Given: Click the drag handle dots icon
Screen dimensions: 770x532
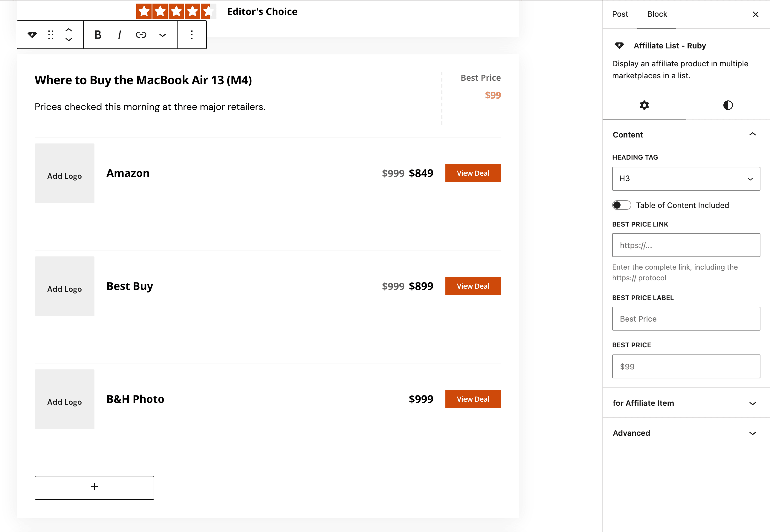Looking at the screenshot, I should pyautogui.click(x=51, y=35).
